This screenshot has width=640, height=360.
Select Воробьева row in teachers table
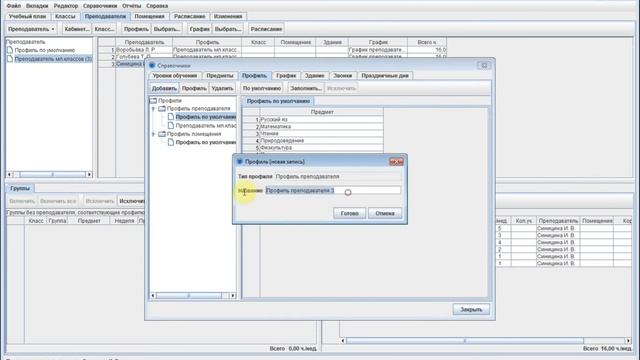click(x=273, y=50)
